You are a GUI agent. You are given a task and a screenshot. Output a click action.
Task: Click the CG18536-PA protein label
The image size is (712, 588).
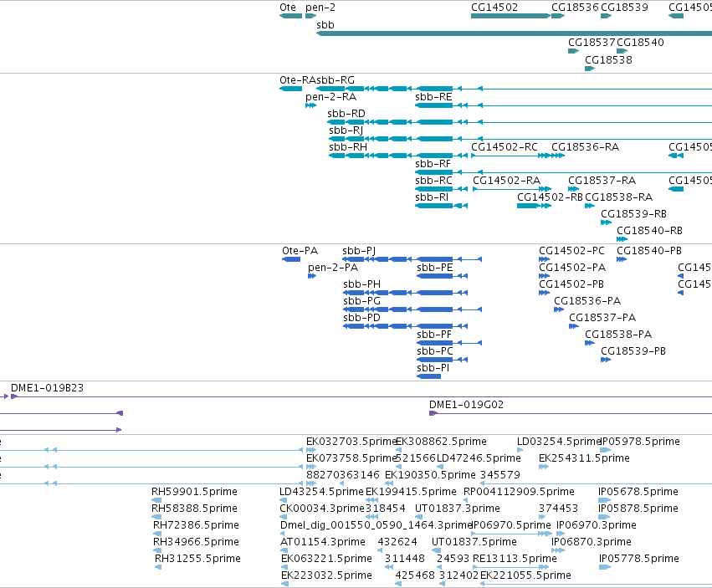587,301
